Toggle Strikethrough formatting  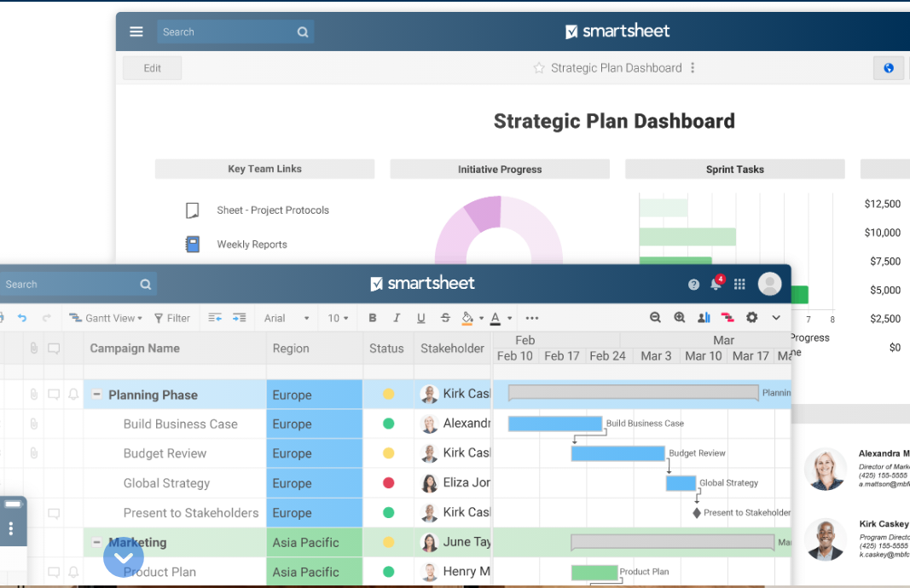(445, 318)
